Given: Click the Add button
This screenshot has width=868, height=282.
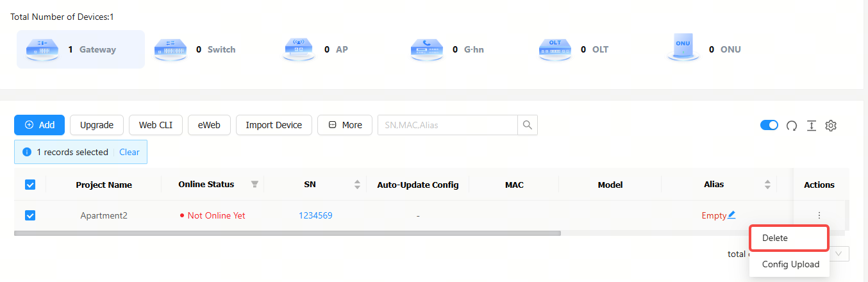Looking at the screenshot, I should coord(40,125).
